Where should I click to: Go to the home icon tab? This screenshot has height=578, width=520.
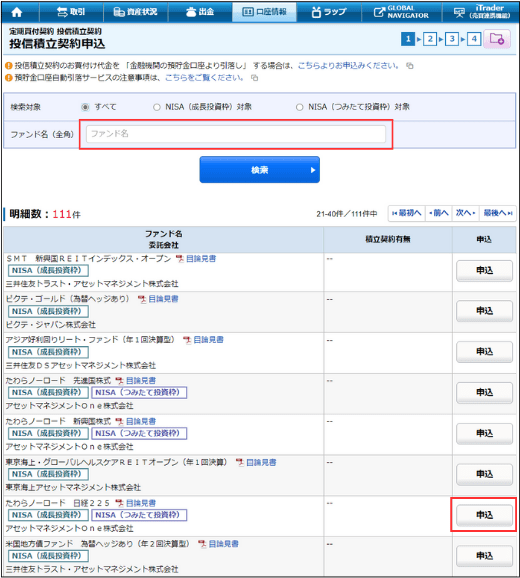point(17,12)
